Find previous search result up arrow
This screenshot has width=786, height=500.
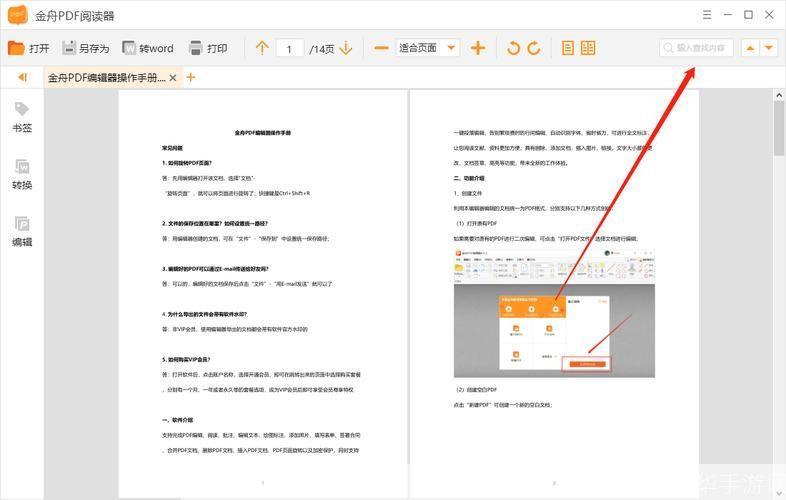click(750, 48)
